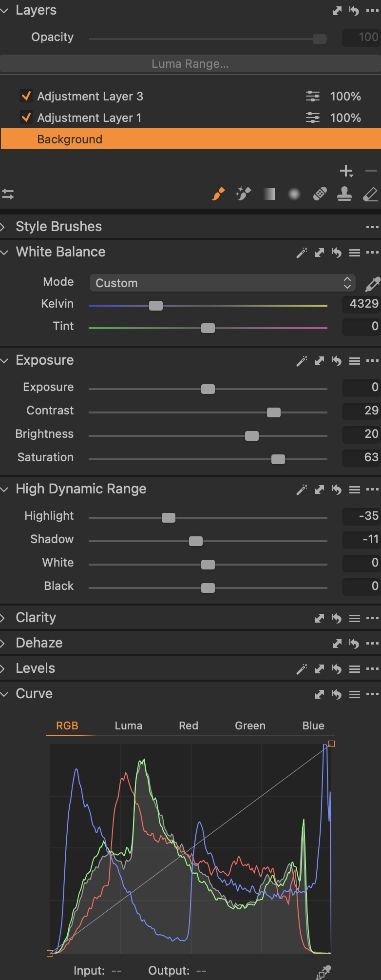Image resolution: width=381 pixels, height=980 pixels.
Task: Click the Kelvin value input field
Action: [x=362, y=304]
